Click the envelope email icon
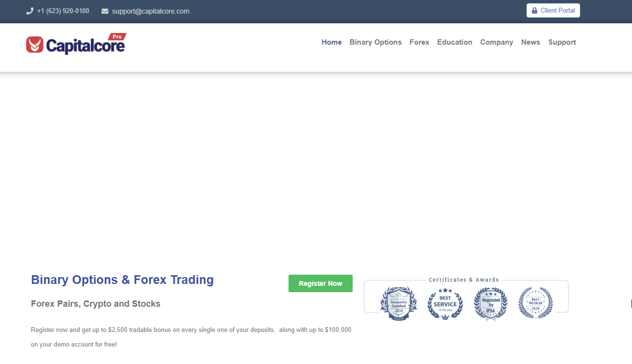 pos(105,11)
